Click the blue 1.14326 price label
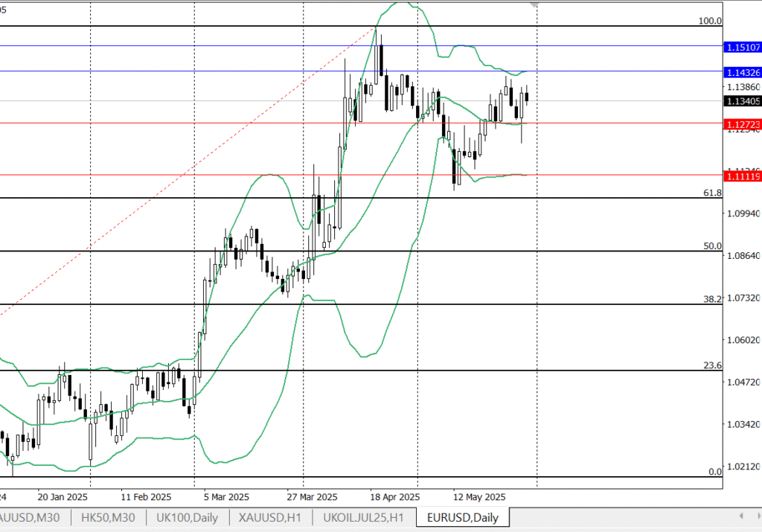The height and width of the screenshot is (532, 762). click(742, 72)
